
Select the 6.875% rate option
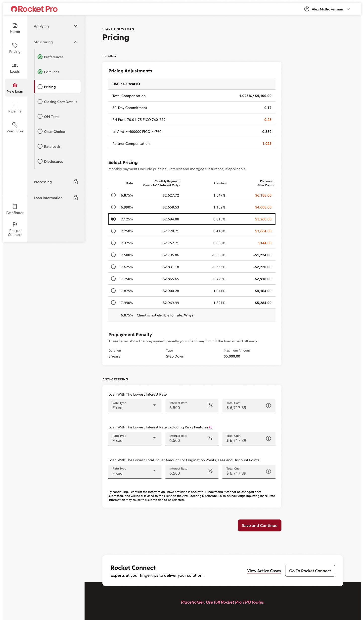(x=113, y=195)
